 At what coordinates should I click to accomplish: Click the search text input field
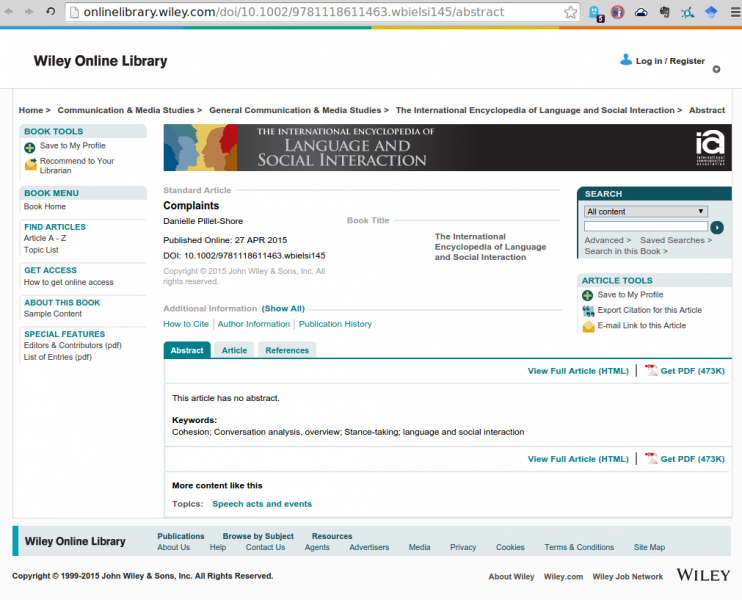point(646,226)
